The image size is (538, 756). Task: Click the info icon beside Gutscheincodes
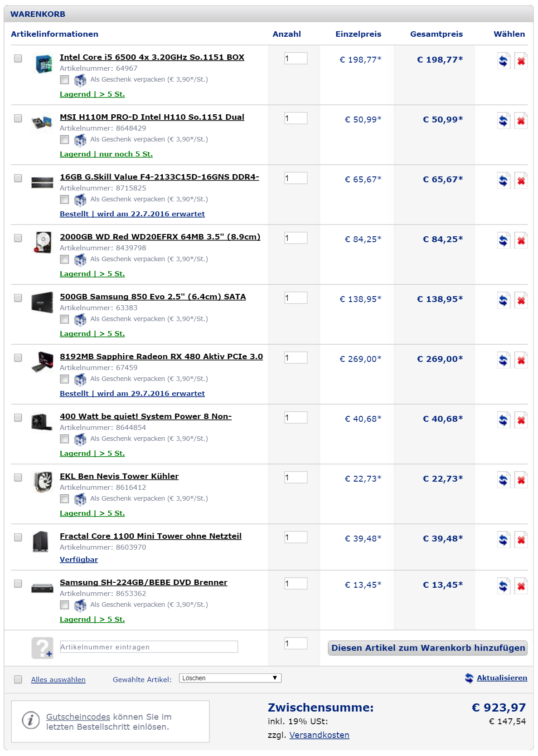pyautogui.click(x=31, y=720)
